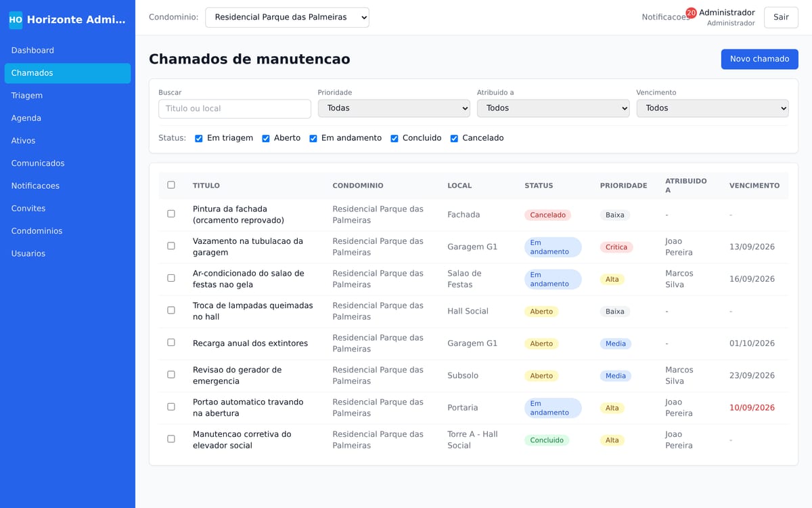The width and height of the screenshot is (812, 508).
Task: Toggle the Em andamento status checkbox
Action: (313, 138)
